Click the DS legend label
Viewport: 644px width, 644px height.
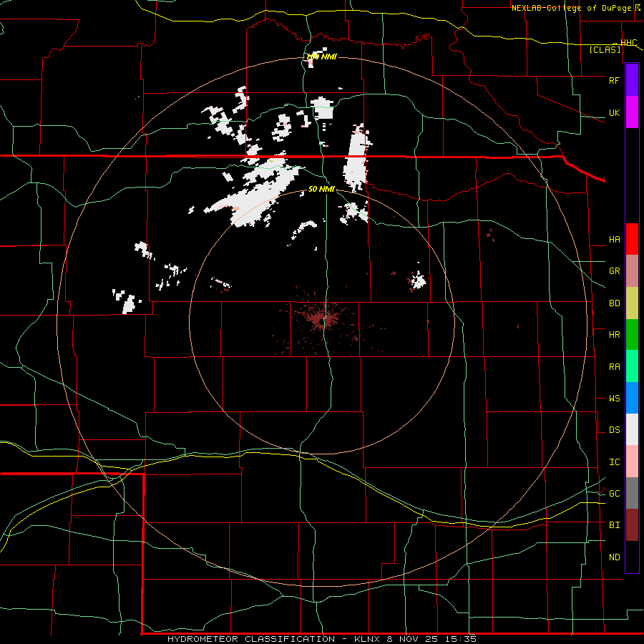pos(614,430)
